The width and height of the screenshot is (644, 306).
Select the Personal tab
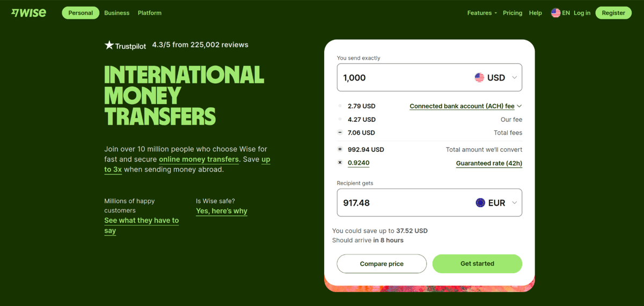[80, 13]
